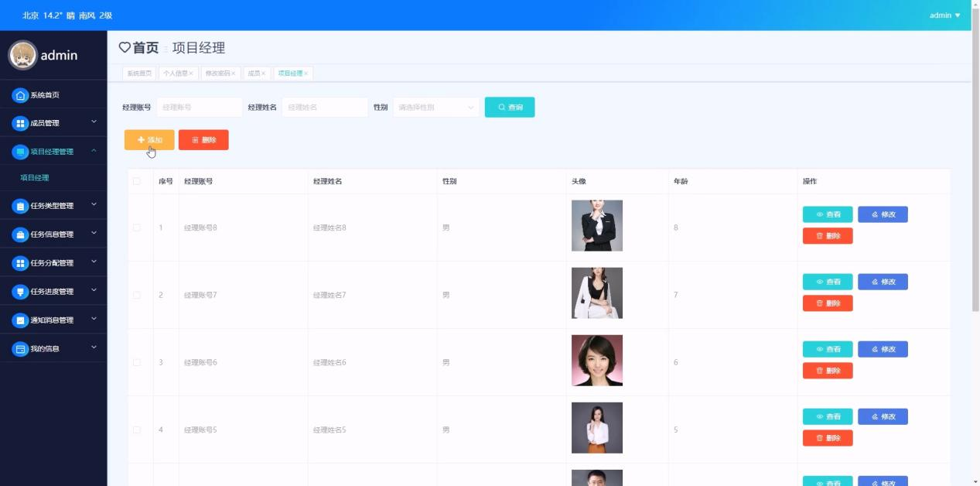Screen dimensions: 980x486
Task: Click the 通知消息管理 chart icon
Action: (20, 320)
